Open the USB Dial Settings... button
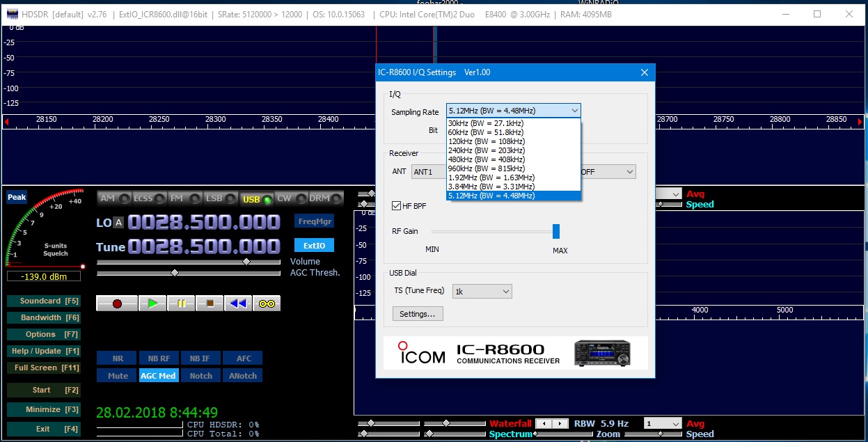 (x=418, y=314)
